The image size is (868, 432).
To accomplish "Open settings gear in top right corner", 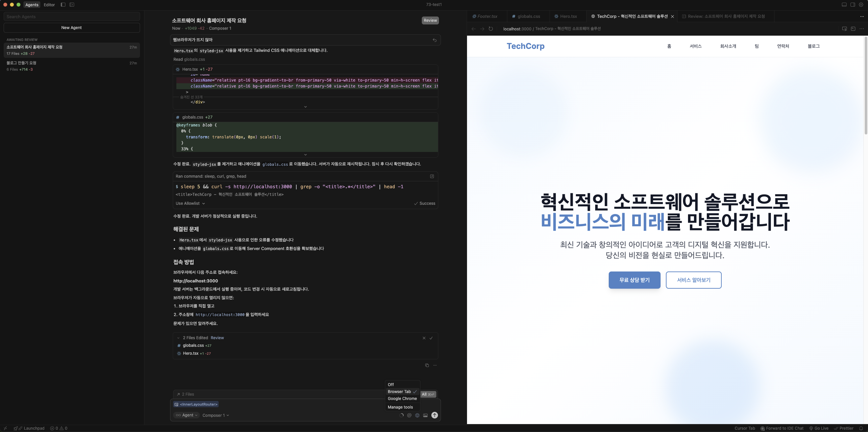I will pos(861,5).
